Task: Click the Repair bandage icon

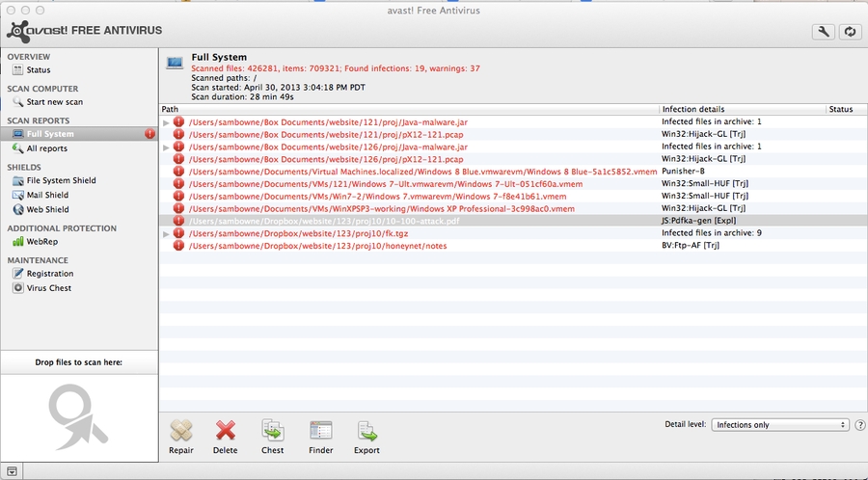Action: click(180, 431)
